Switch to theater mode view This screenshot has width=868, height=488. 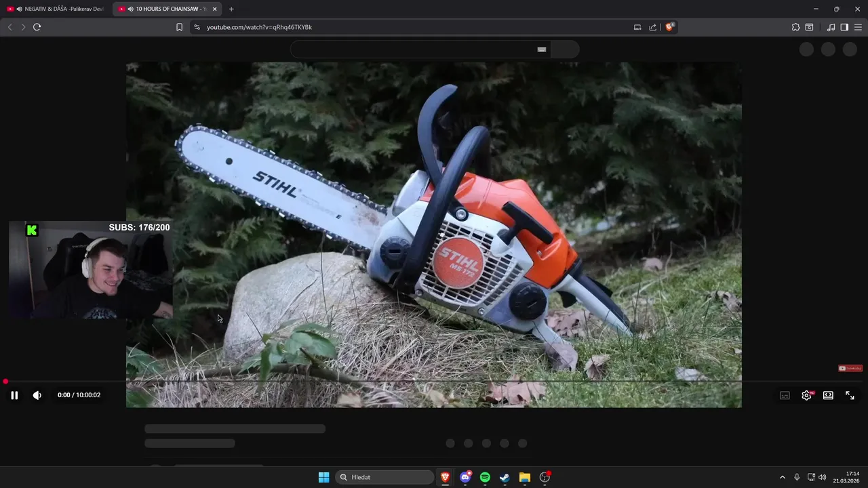(828, 395)
